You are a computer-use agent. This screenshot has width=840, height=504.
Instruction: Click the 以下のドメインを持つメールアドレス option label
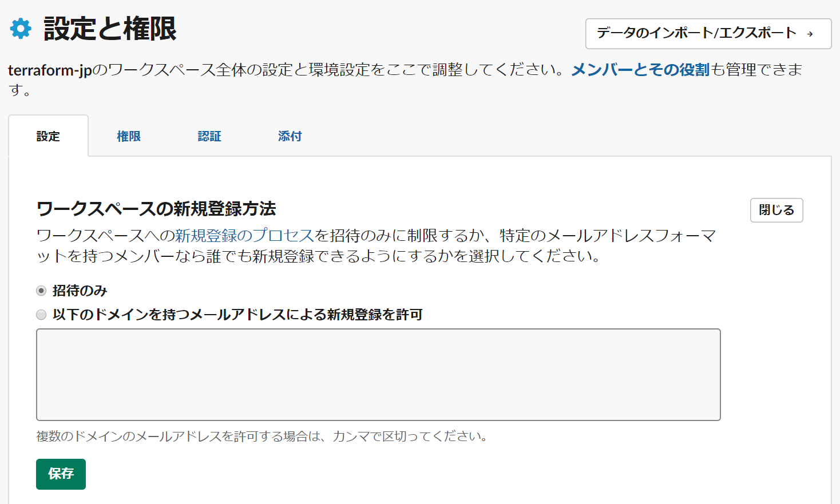(237, 315)
